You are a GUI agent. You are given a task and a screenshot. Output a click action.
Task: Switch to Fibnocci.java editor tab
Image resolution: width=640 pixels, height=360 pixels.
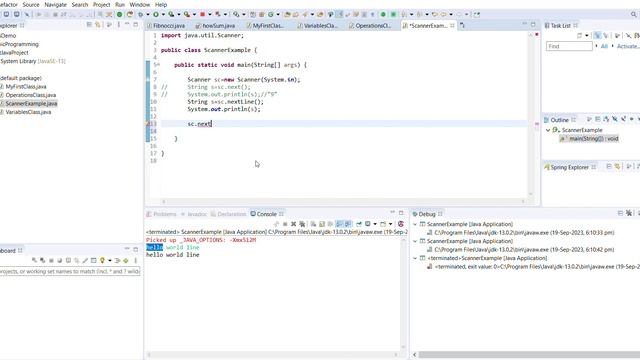(x=166, y=25)
